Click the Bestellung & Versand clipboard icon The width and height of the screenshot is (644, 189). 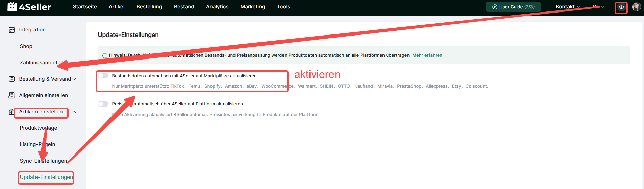tap(12, 79)
